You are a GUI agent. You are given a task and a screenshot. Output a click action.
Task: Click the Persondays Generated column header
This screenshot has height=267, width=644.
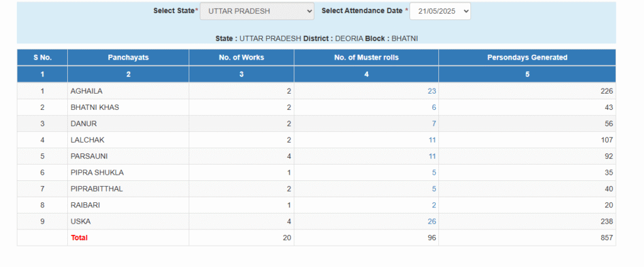point(528,58)
